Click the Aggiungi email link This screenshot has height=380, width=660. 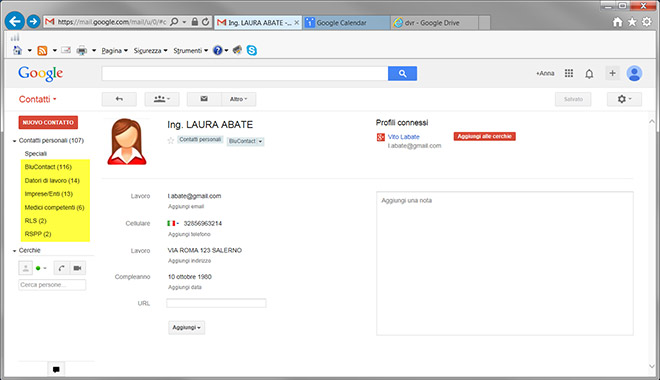186,207
